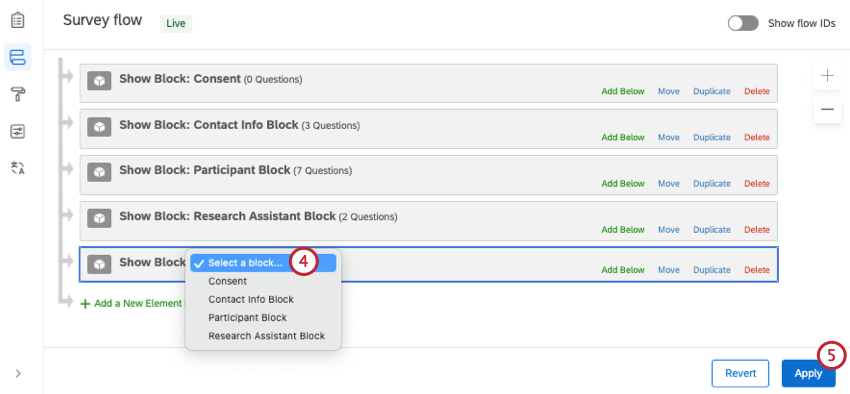This screenshot has height=394, width=850.
Task: Click the Consent block cube icon
Action: pos(99,81)
